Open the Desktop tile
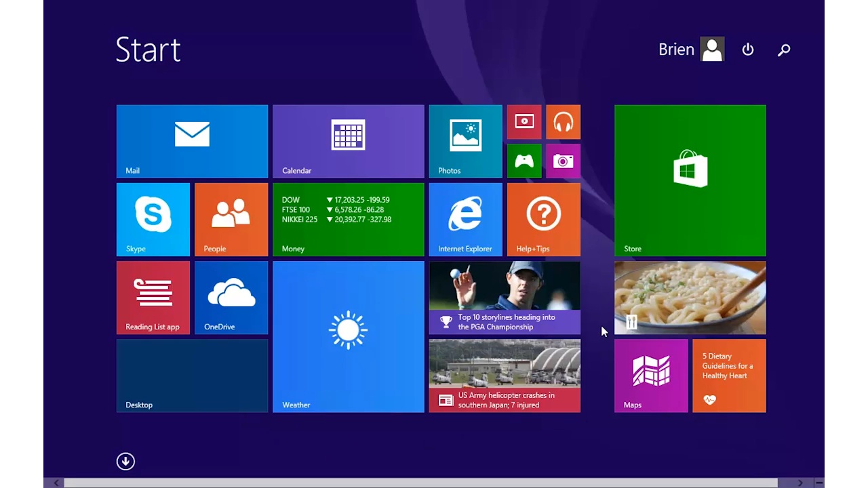 coord(192,375)
